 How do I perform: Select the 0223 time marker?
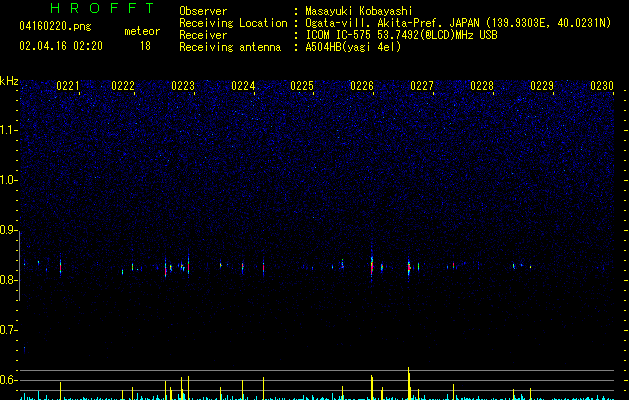click(183, 86)
